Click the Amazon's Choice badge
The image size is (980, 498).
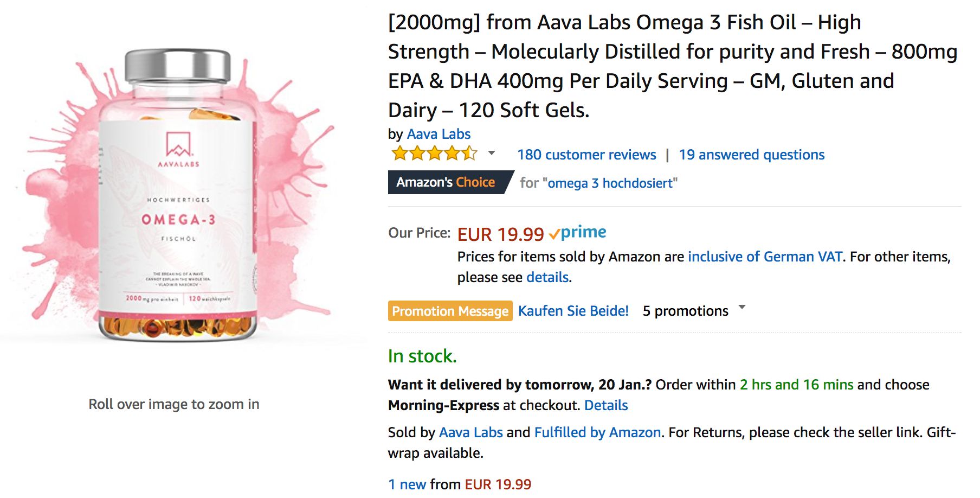click(447, 182)
